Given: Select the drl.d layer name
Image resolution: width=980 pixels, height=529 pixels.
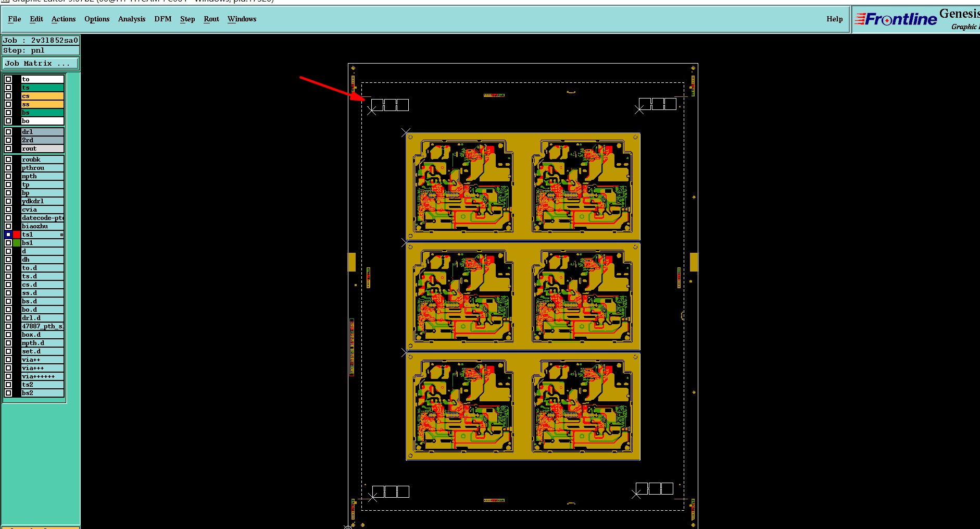Looking at the screenshot, I should [42, 318].
